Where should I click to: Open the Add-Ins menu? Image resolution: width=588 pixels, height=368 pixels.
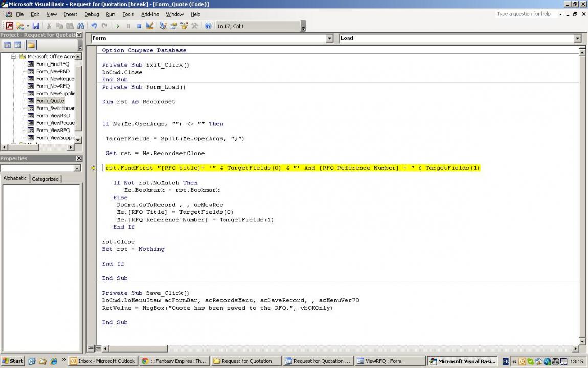coord(150,14)
